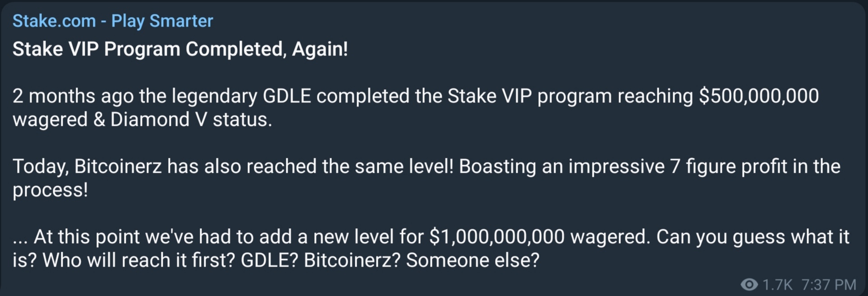Click the 2 months ago text

coord(73,96)
